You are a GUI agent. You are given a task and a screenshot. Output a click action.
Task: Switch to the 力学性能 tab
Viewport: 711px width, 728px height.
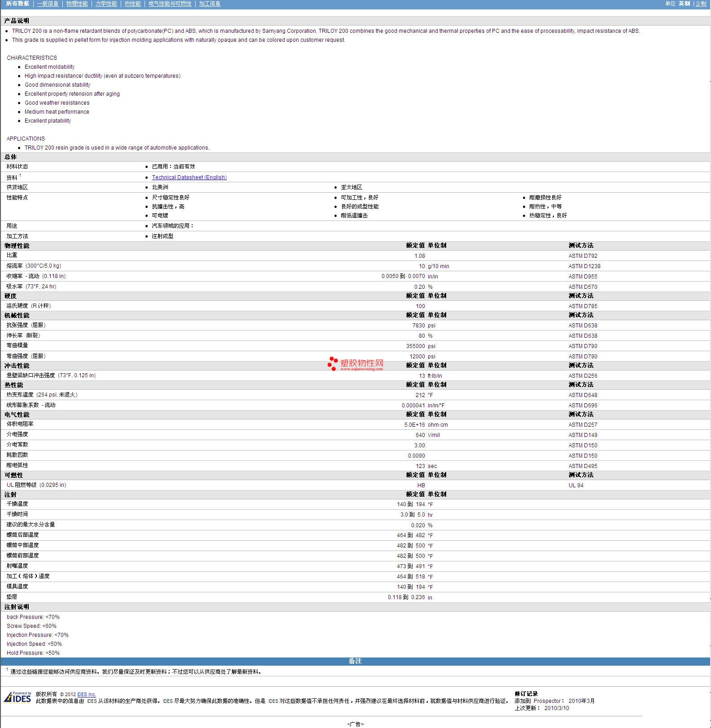[106, 4]
